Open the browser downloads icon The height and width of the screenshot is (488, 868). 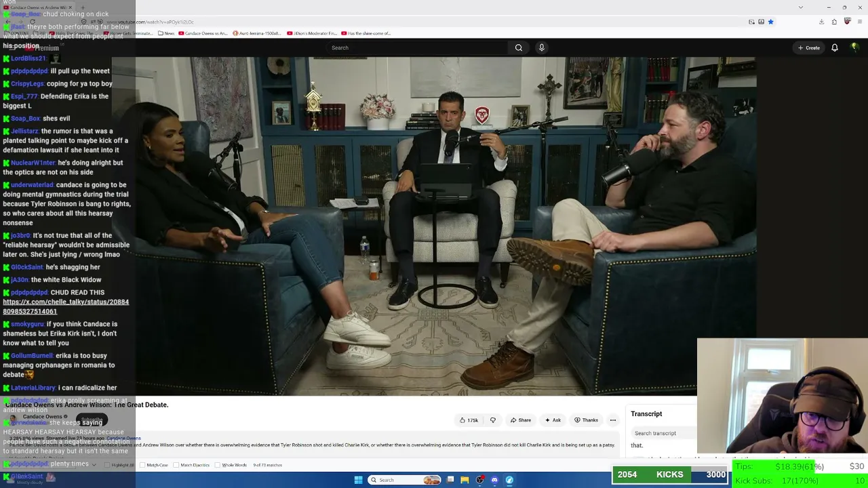coord(821,22)
